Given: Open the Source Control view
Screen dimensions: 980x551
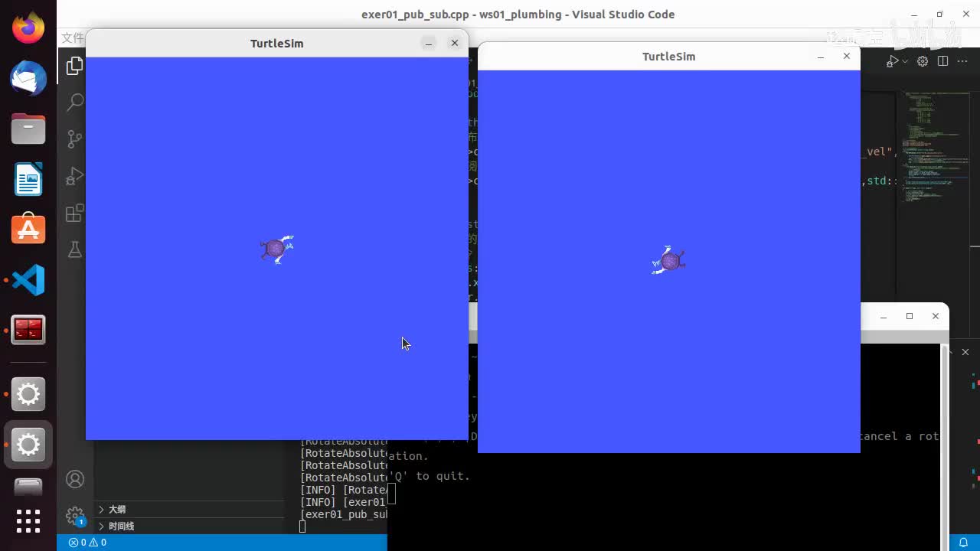Looking at the screenshot, I should click(74, 139).
